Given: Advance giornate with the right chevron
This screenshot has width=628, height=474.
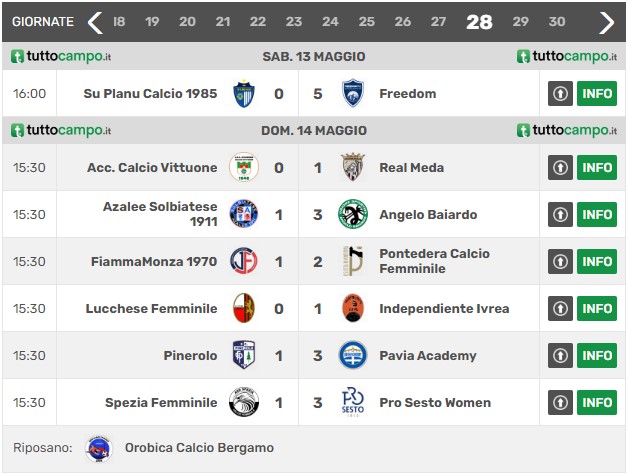Looking at the screenshot, I should (x=606, y=22).
